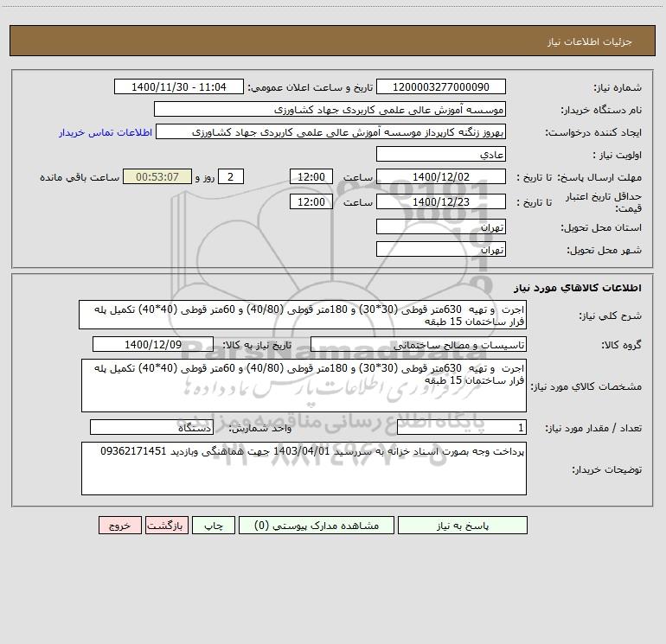This screenshot has height=644, width=666.
Task: Click the priority field عادی
Action: [441, 154]
